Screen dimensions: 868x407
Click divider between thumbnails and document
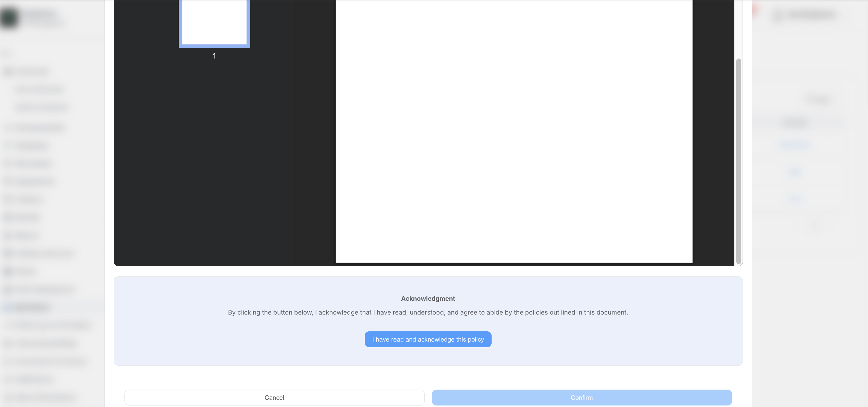294,135
